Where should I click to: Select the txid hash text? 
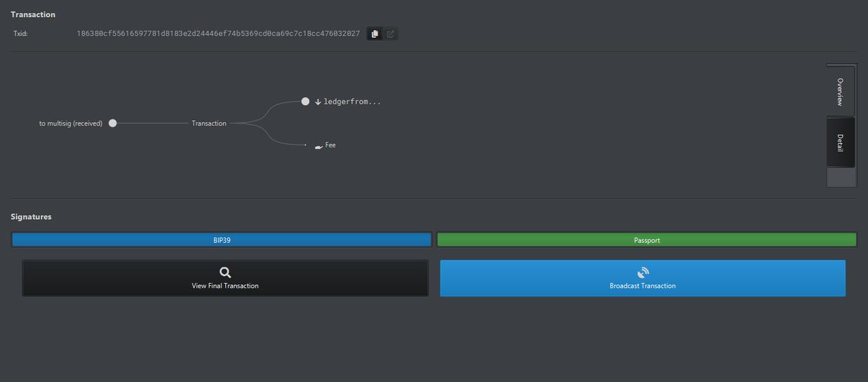pyautogui.click(x=218, y=33)
